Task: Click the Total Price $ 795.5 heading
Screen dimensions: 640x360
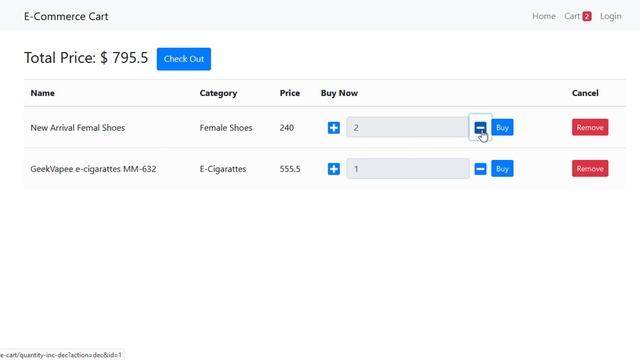Action: tap(86, 58)
